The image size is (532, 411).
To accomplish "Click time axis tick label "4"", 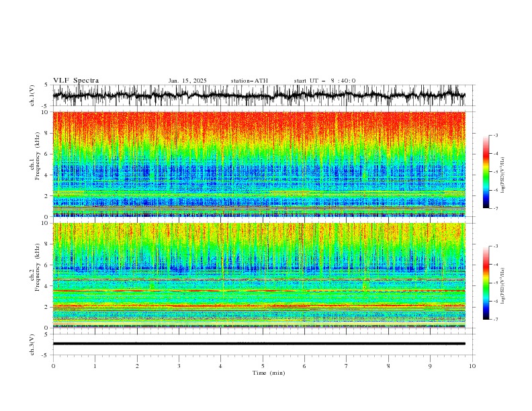I will pyautogui.click(x=220, y=366).
